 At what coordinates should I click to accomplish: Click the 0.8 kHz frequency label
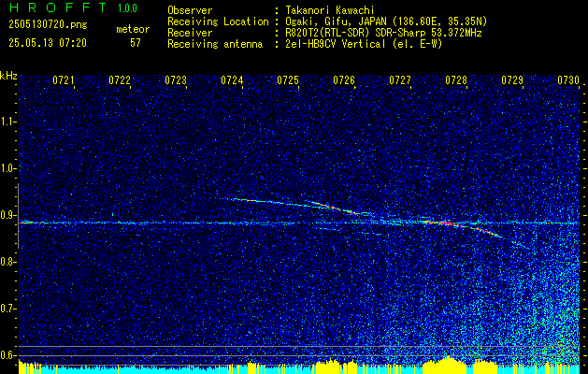(x=7, y=262)
